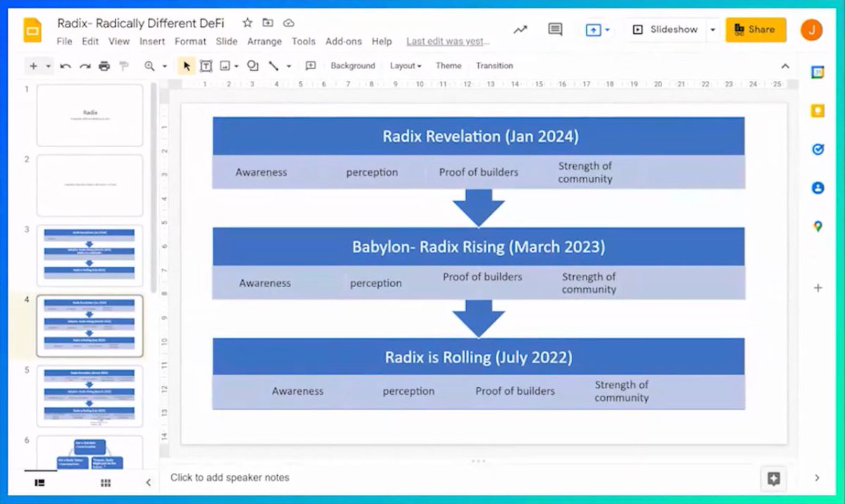Screen dimensions: 845x504
Task: Collapse the filmstrip panel chevron
Action: pos(148,483)
